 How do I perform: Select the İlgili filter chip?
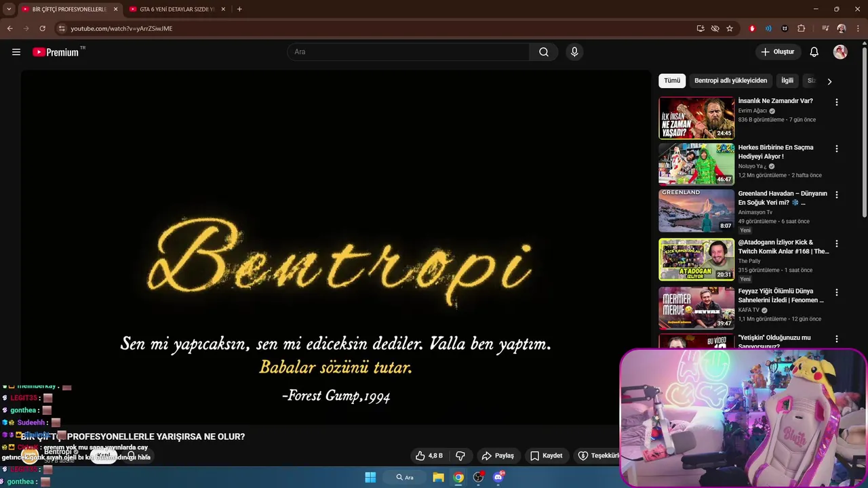(787, 81)
